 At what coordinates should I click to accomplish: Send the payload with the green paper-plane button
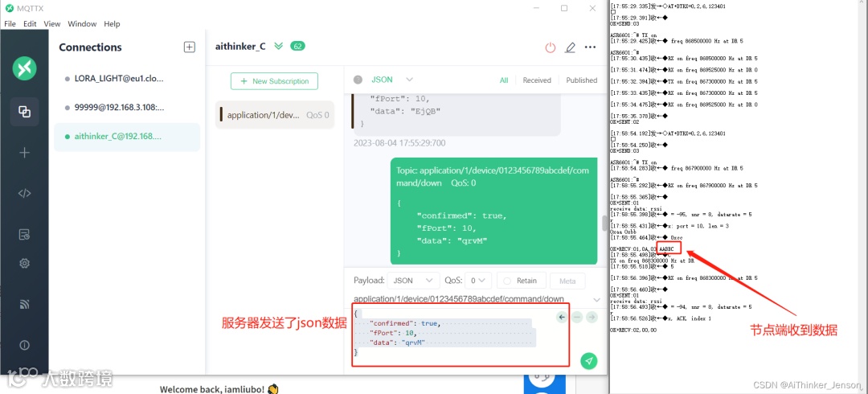tap(588, 361)
